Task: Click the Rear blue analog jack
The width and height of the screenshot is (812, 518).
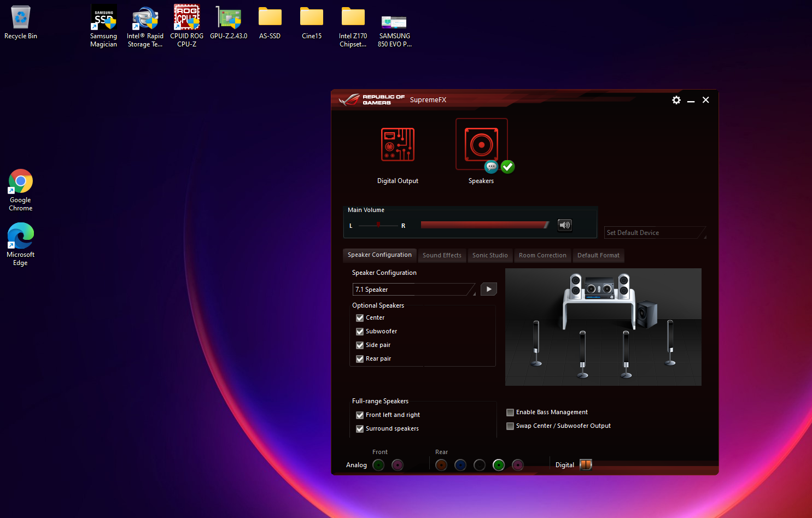Action: [460, 465]
